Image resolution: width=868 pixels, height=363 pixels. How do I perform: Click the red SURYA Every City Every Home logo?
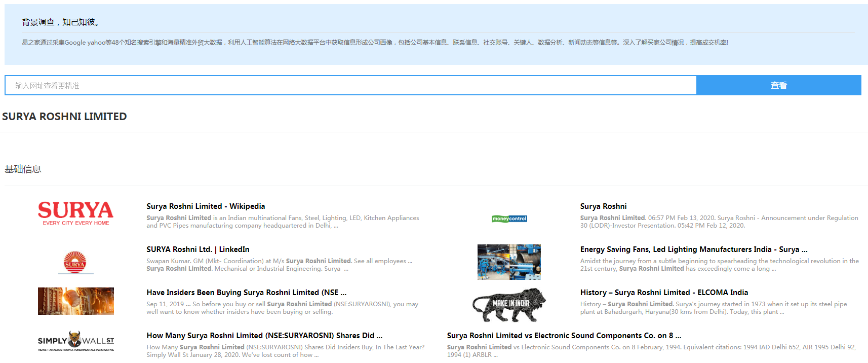(x=76, y=213)
